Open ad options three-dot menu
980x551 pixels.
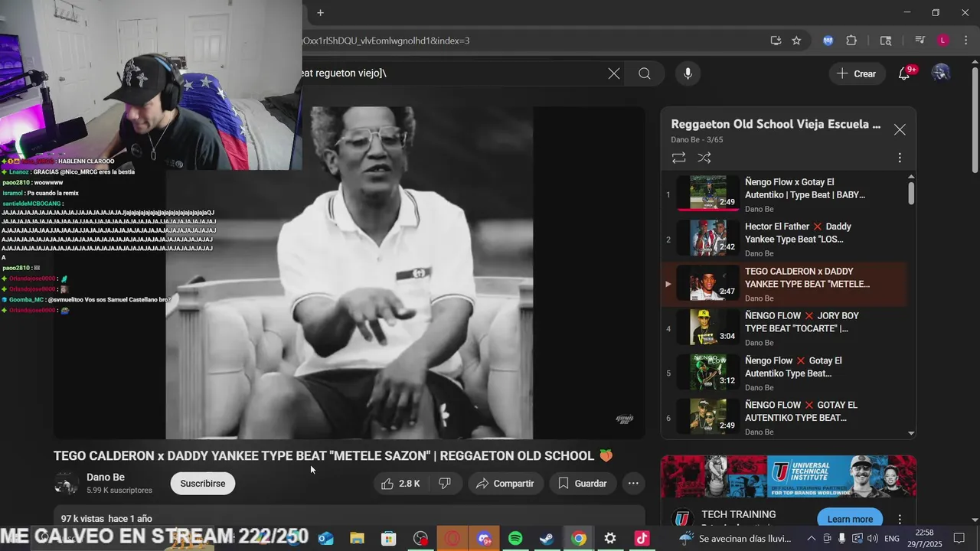coord(900,519)
